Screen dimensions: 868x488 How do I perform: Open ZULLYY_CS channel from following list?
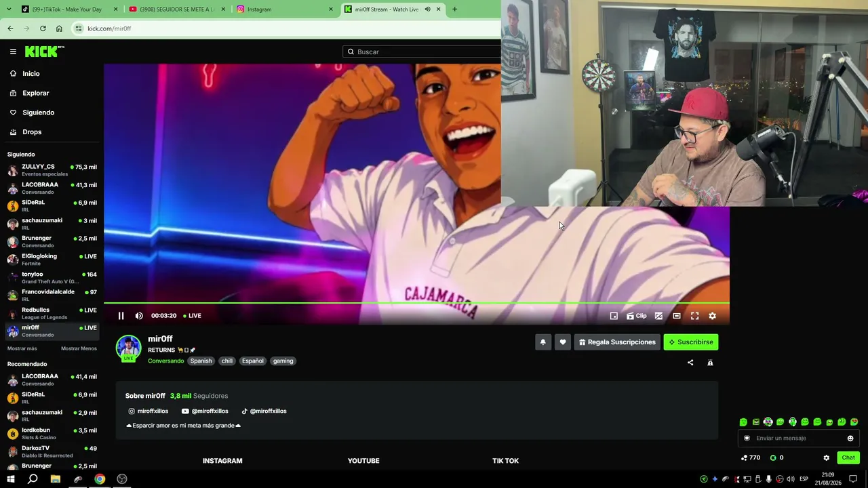(52, 170)
